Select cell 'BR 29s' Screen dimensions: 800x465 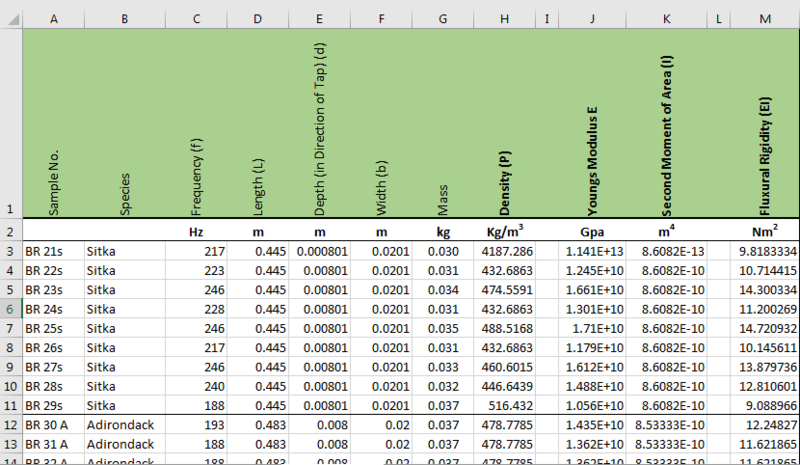tap(54, 406)
